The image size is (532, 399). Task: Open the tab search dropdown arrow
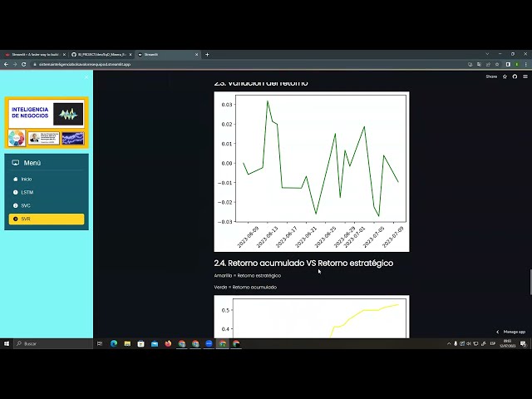488,54
